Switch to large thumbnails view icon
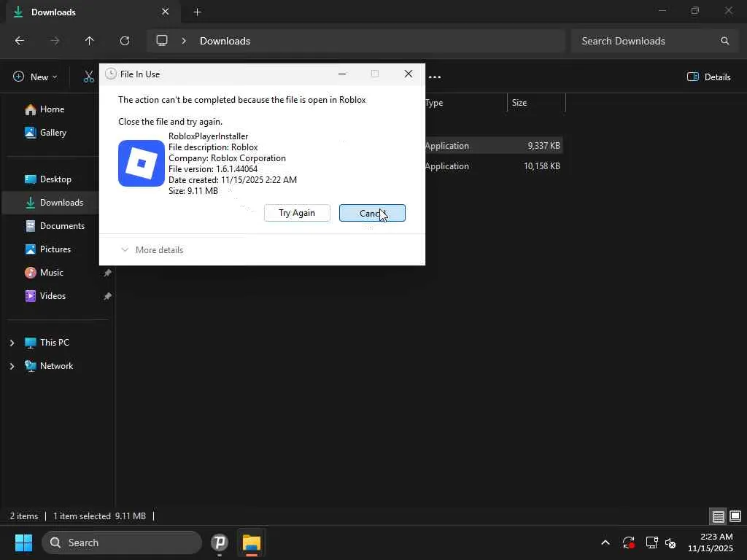Image resolution: width=747 pixels, height=560 pixels. click(735, 516)
